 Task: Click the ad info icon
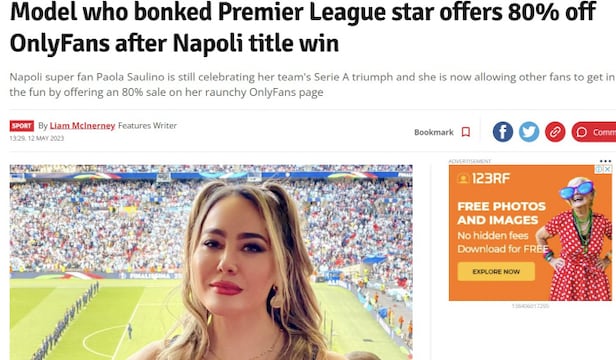599,169
